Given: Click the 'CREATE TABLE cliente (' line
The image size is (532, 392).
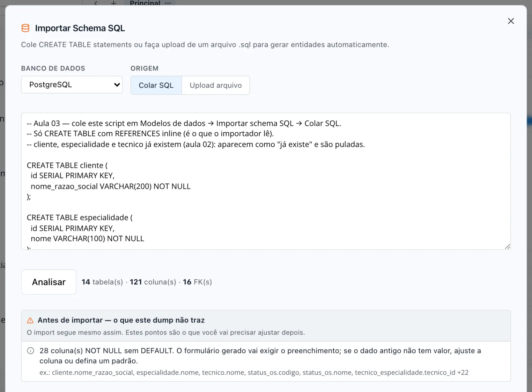Looking at the screenshot, I should point(67,165).
